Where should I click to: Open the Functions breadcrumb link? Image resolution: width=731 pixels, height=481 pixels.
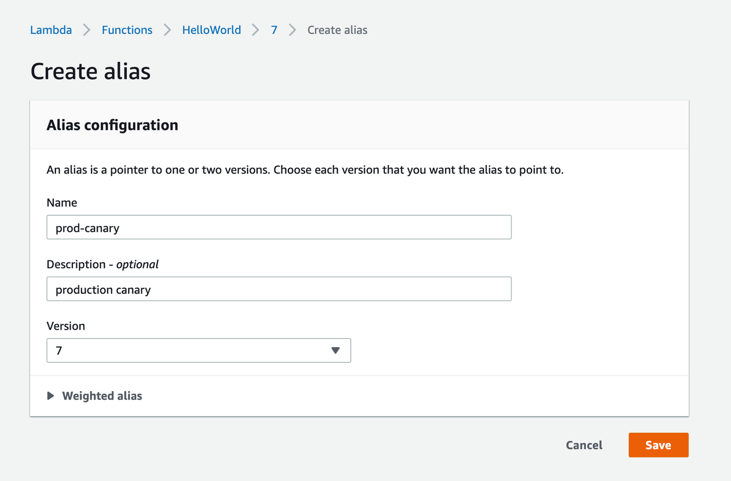pyautogui.click(x=127, y=30)
